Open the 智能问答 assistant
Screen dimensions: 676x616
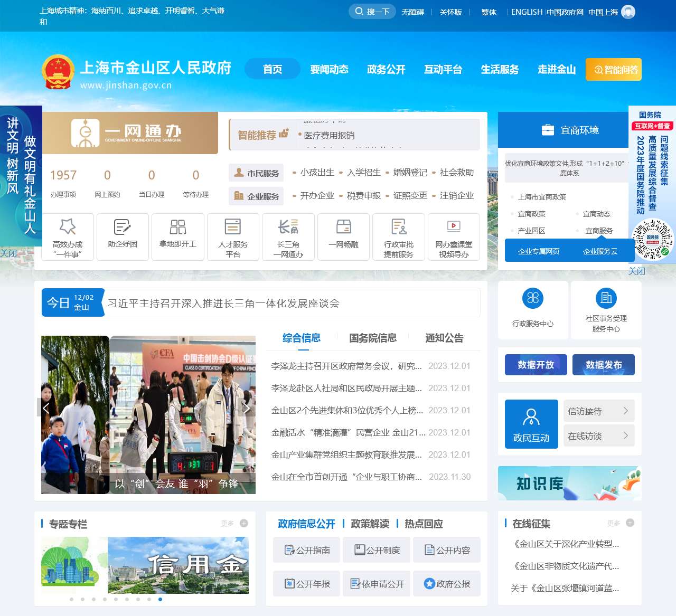click(613, 69)
